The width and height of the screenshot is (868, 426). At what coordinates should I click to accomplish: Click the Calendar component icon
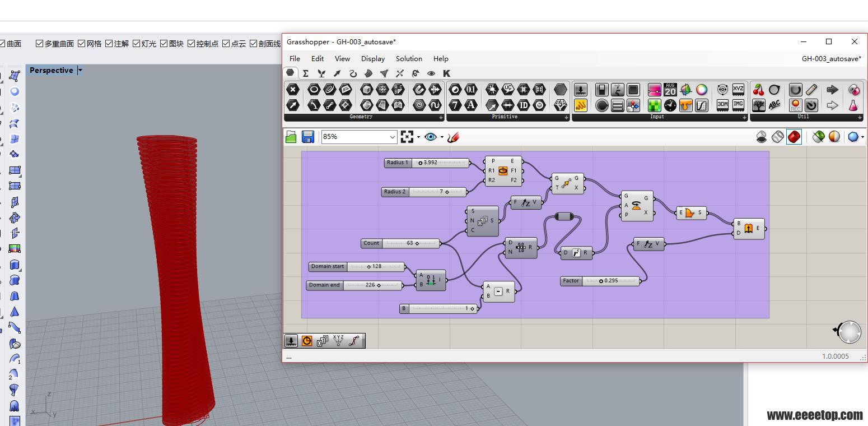[670, 90]
